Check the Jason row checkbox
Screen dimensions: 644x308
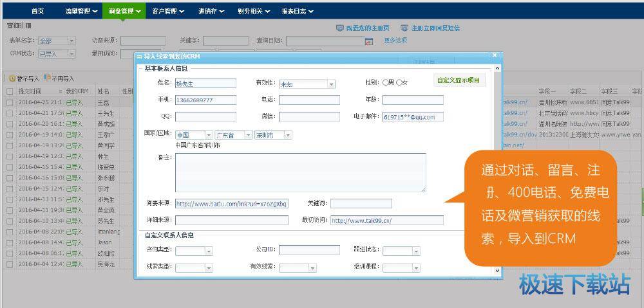(10, 242)
